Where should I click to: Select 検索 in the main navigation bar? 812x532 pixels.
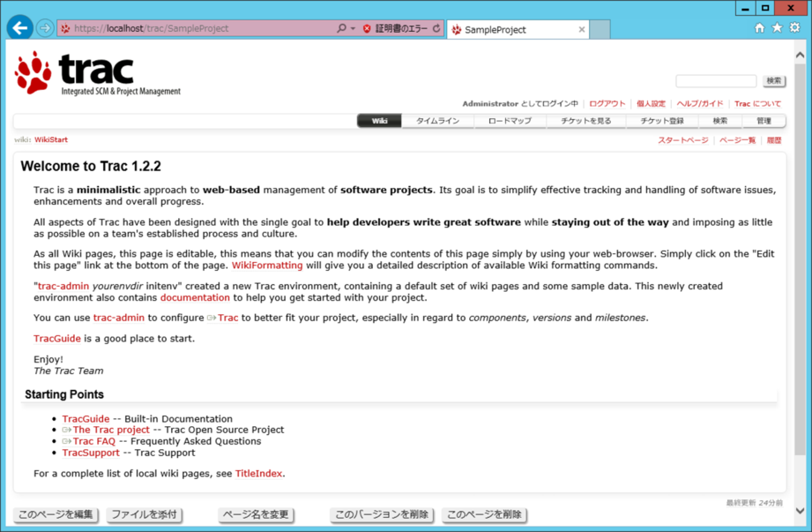(720, 121)
